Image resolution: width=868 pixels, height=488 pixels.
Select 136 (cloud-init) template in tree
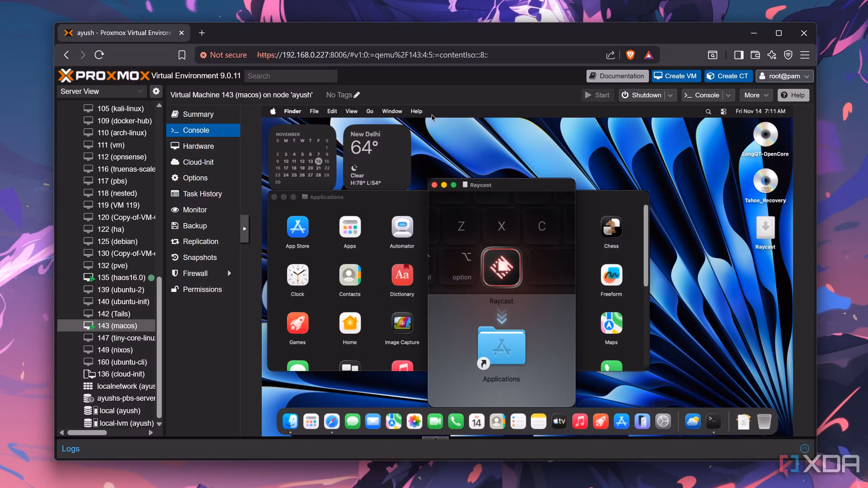coord(106,374)
